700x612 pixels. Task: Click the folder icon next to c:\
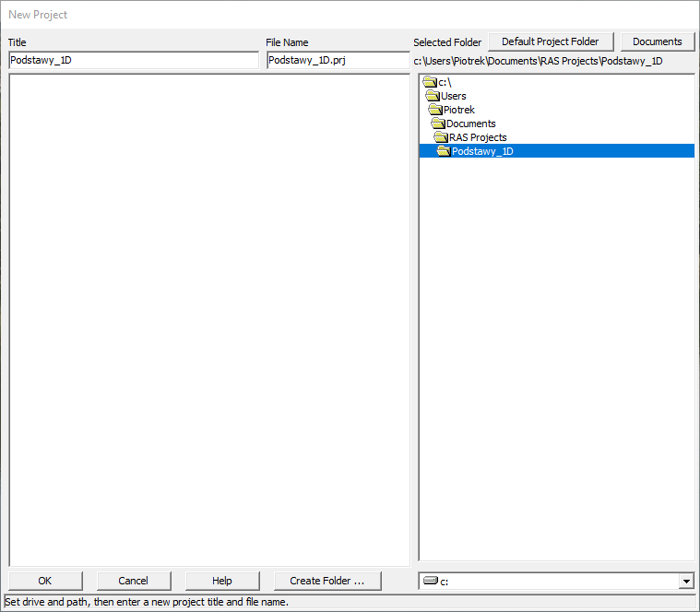430,82
